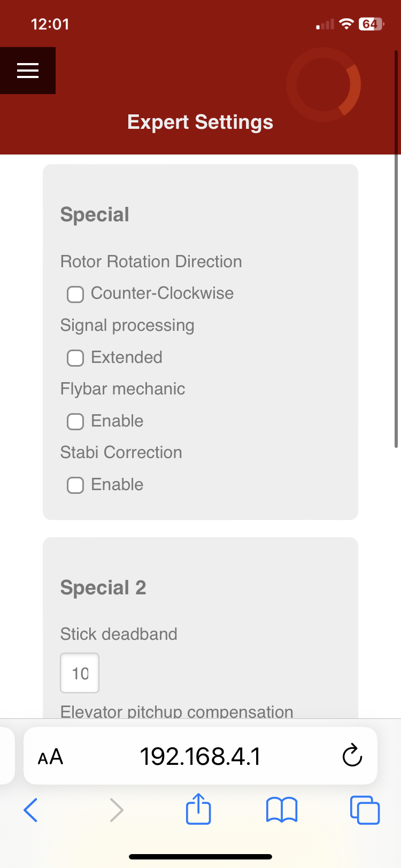
Task: Go back with Safari back arrow
Action: 31,810
